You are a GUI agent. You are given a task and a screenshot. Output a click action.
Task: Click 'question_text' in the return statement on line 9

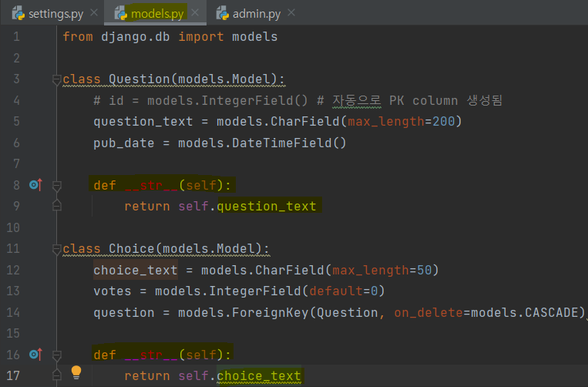[266, 207]
